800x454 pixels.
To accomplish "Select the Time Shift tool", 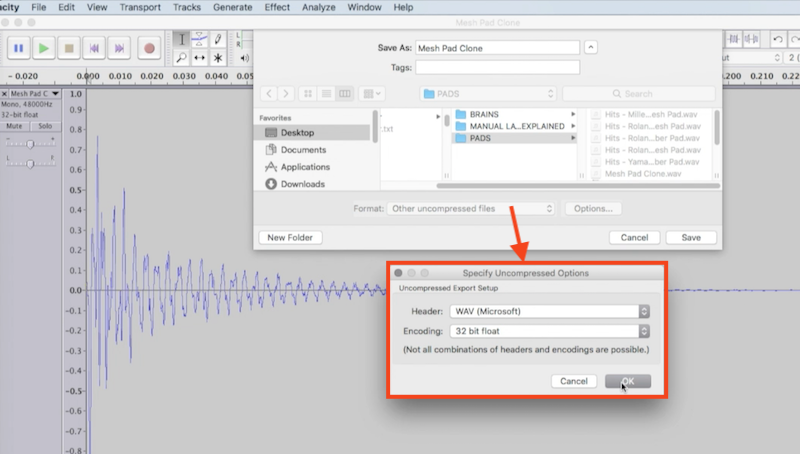I will point(199,58).
